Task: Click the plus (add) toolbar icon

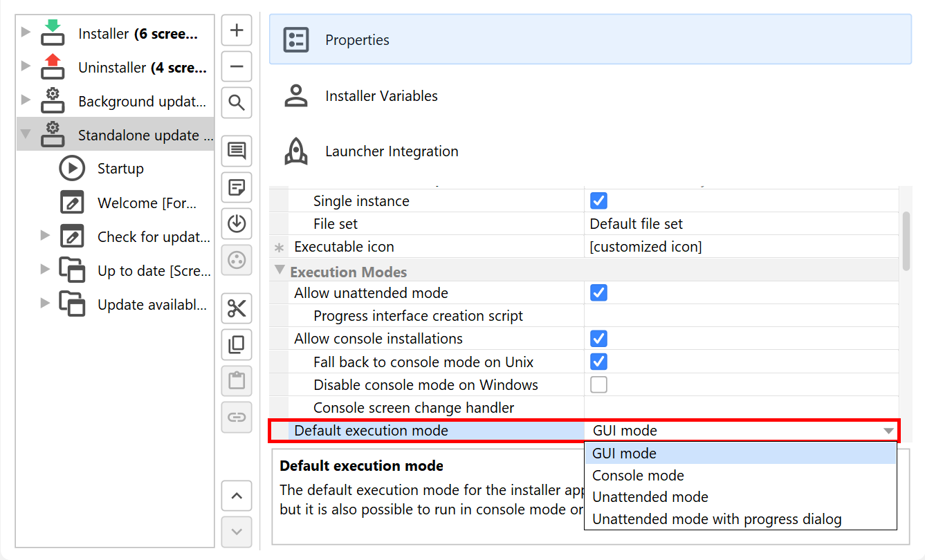Action: coord(237,30)
